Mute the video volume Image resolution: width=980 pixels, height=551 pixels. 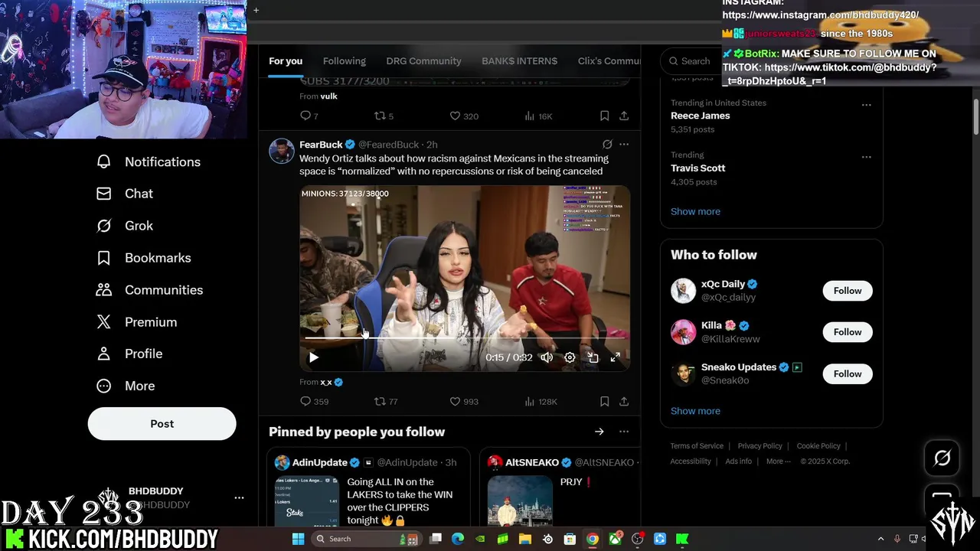pos(547,357)
